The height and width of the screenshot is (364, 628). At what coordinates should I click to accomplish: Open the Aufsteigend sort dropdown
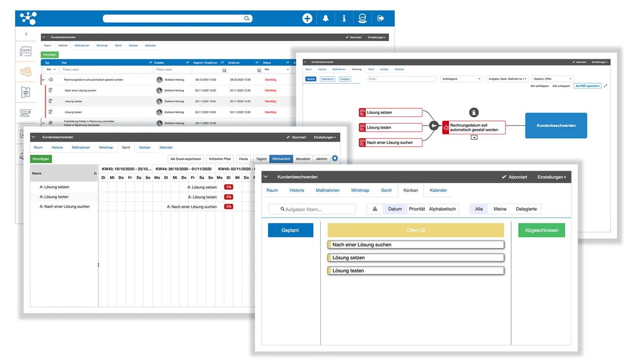[x=461, y=79]
